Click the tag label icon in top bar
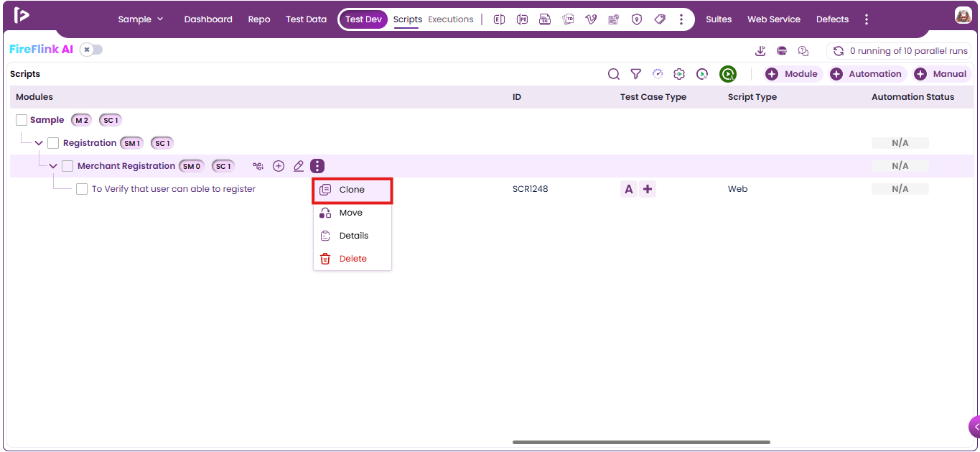Viewport: 980px width, 452px height. tap(660, 19)
